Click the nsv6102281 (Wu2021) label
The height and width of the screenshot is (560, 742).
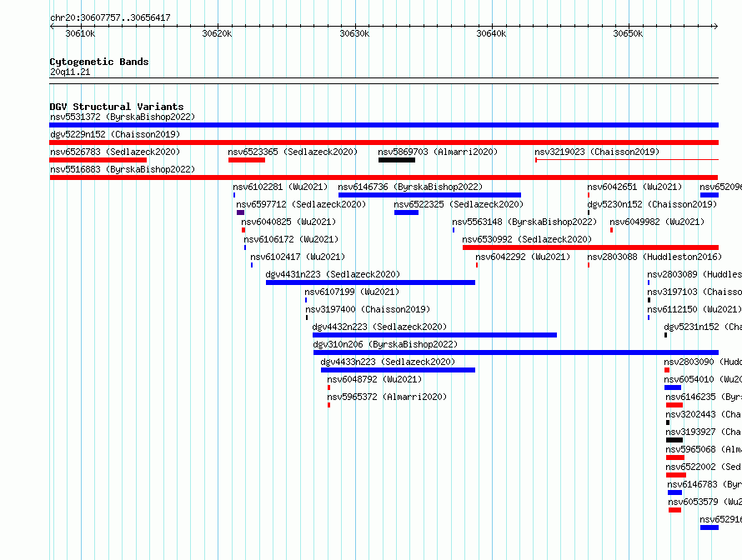[x=280, y=187]
